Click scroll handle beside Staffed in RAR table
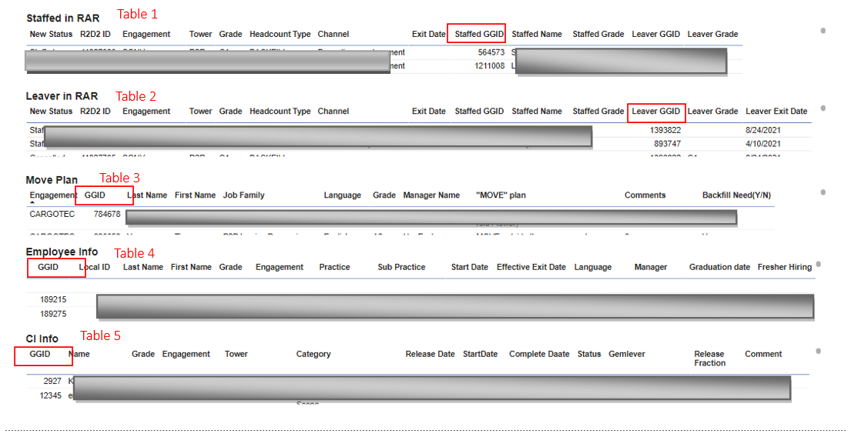The width and height of the screenshot is (868, 447). (823, 31)
